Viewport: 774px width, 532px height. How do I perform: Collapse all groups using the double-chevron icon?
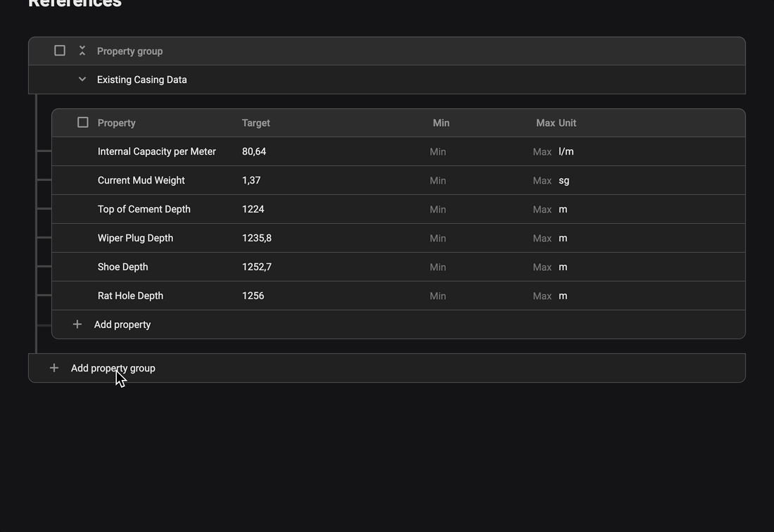coord(82,51)
